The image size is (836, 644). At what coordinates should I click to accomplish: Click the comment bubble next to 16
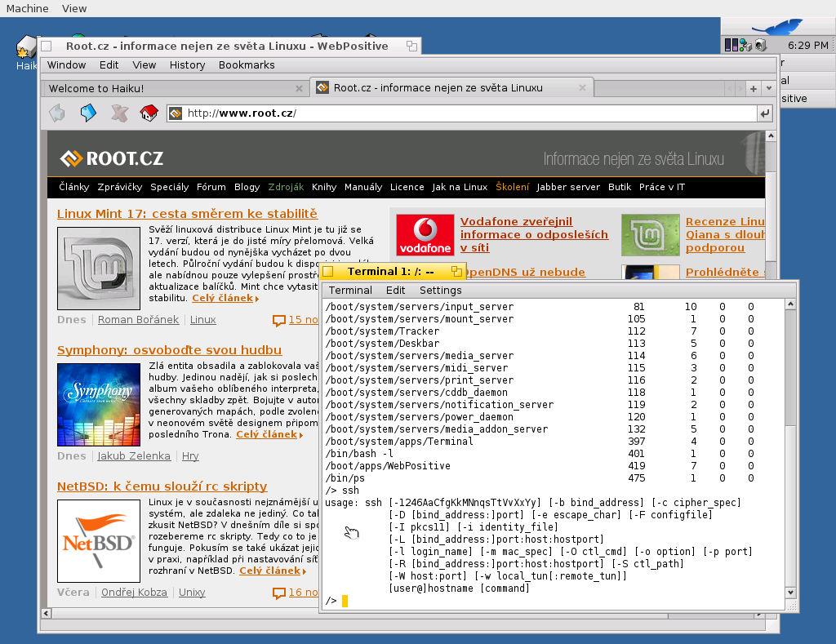[279, 593]
